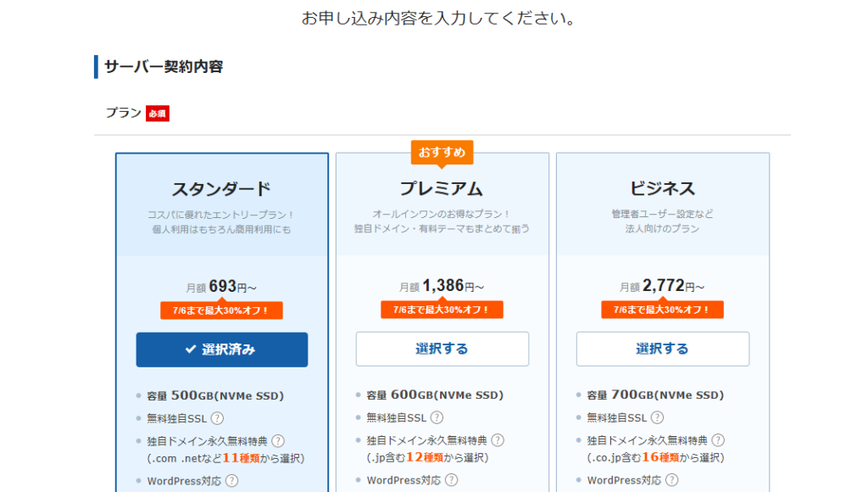The image size is (868, 492).
Task: Click ビジネス 7/6まで最大30%オフ! banner
Action: [x=662, y=310]
